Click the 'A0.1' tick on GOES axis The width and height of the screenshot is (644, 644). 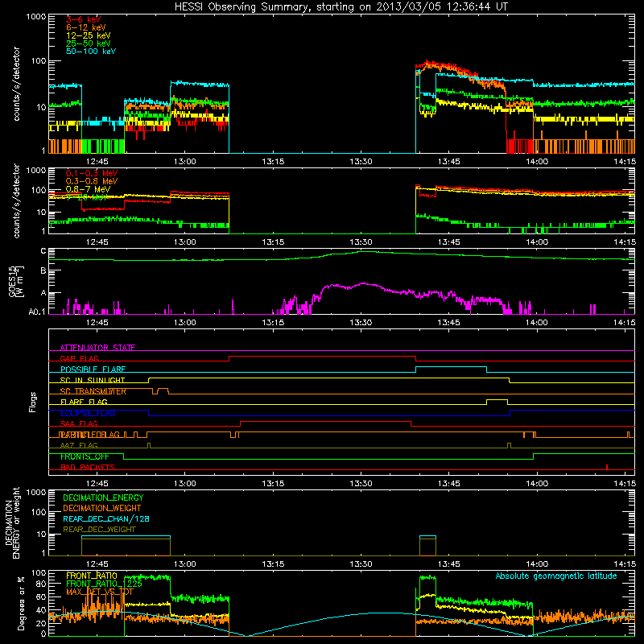coord(37,312)
